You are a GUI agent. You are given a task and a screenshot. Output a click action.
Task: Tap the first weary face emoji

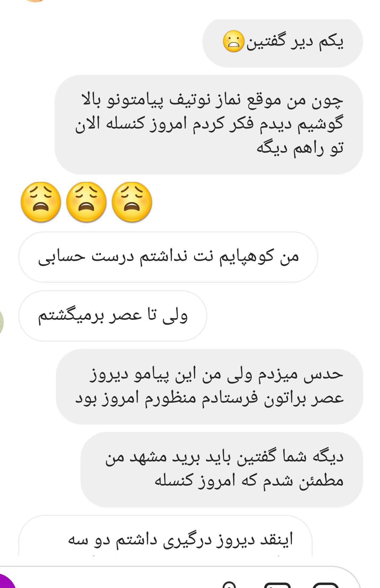tap(41, 202)
